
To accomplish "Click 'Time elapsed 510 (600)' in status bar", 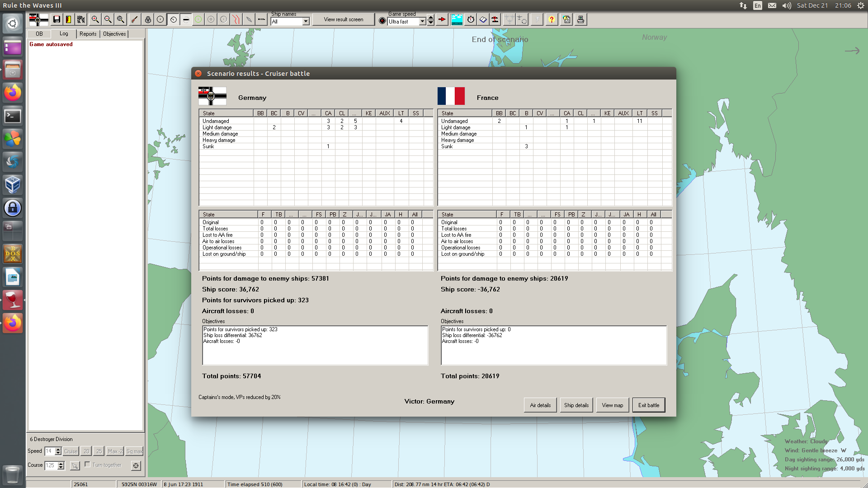I will [x=255, y=484].
